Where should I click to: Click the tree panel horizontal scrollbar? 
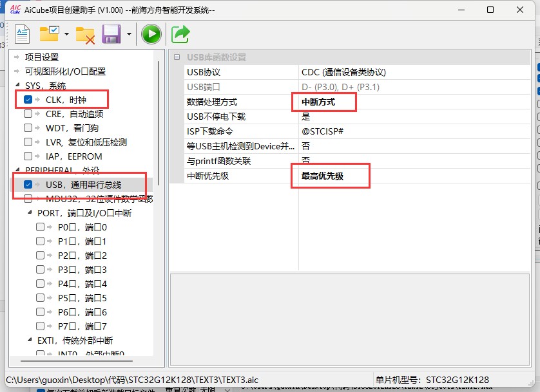click(x=77, y=361)
